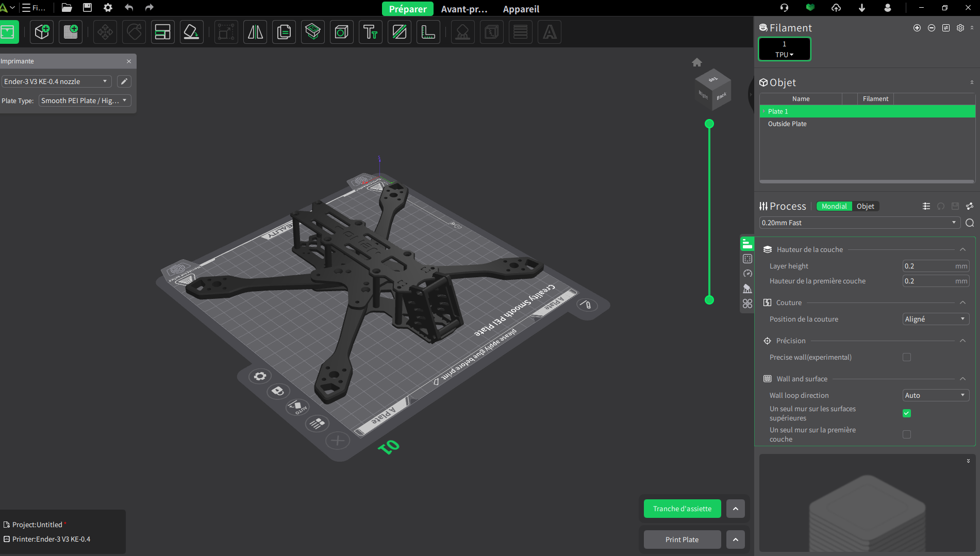Open the Position de la couture dropdown
980x556 pixels.
click(936, 319)
